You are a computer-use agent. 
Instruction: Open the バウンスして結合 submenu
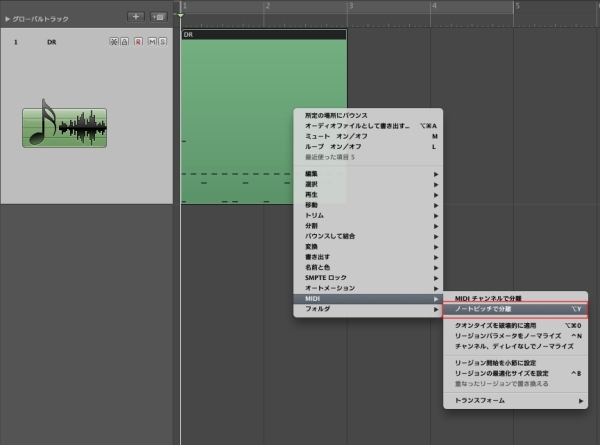(368, 236)
